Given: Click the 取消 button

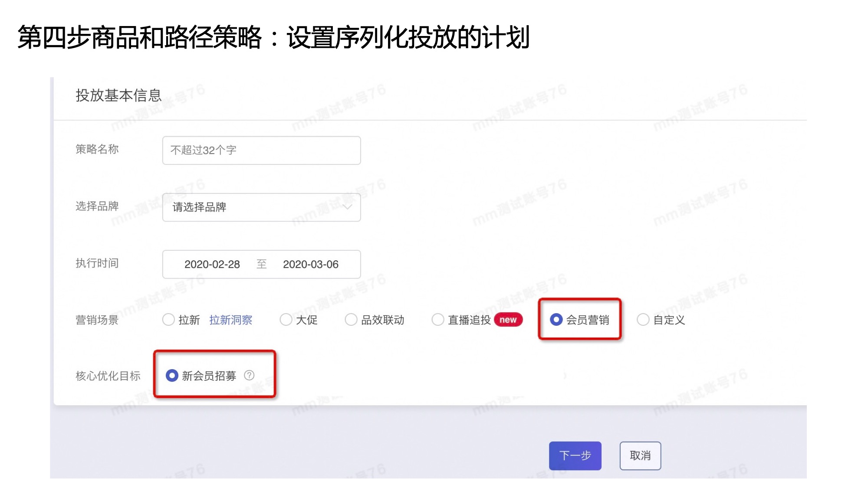Looking at the screenshot, I should click(640, 455).
